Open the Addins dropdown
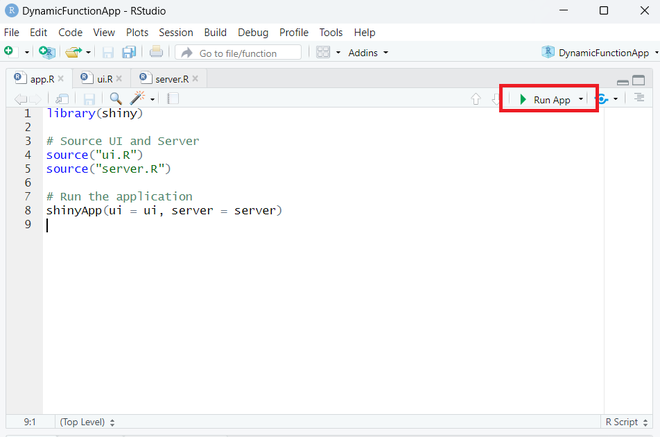This screenshot has height=437, width=660. pyautogui.click(x=368, y=53)
